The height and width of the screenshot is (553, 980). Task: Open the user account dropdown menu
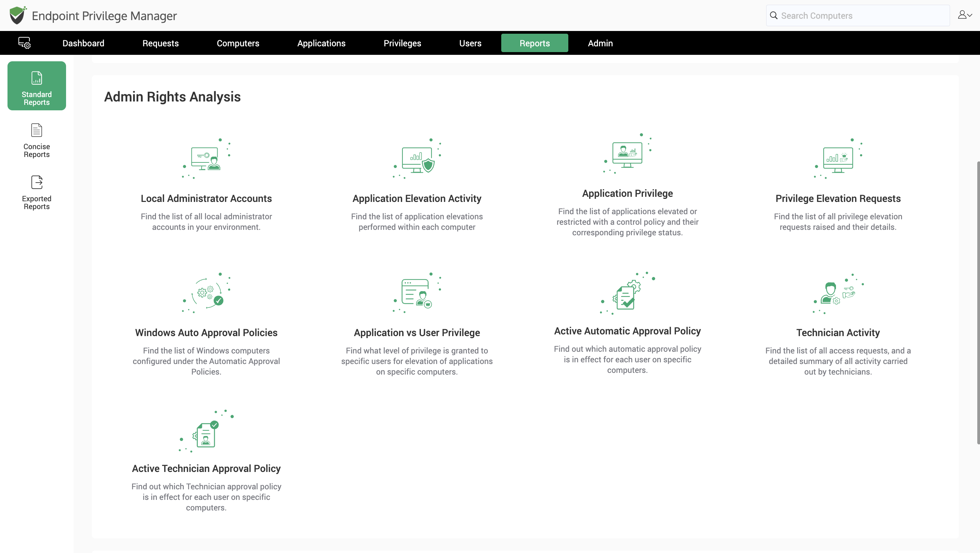[x=965, y=15]
